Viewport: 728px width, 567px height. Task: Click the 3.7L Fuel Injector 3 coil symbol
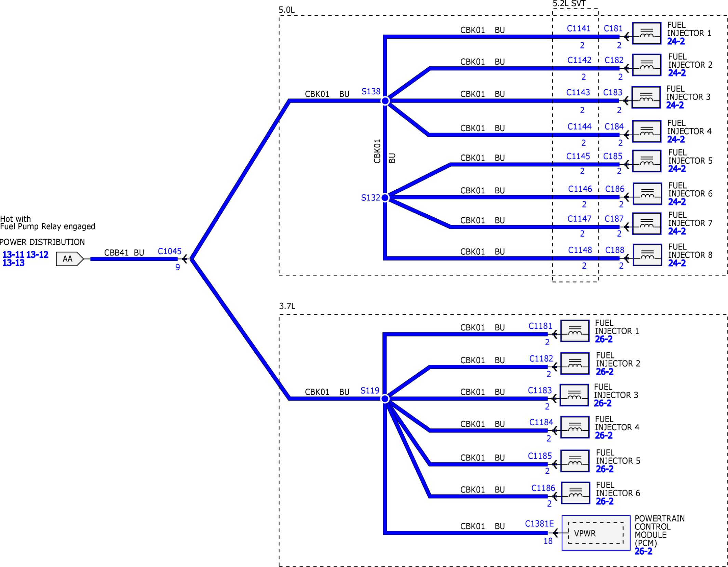574,395
